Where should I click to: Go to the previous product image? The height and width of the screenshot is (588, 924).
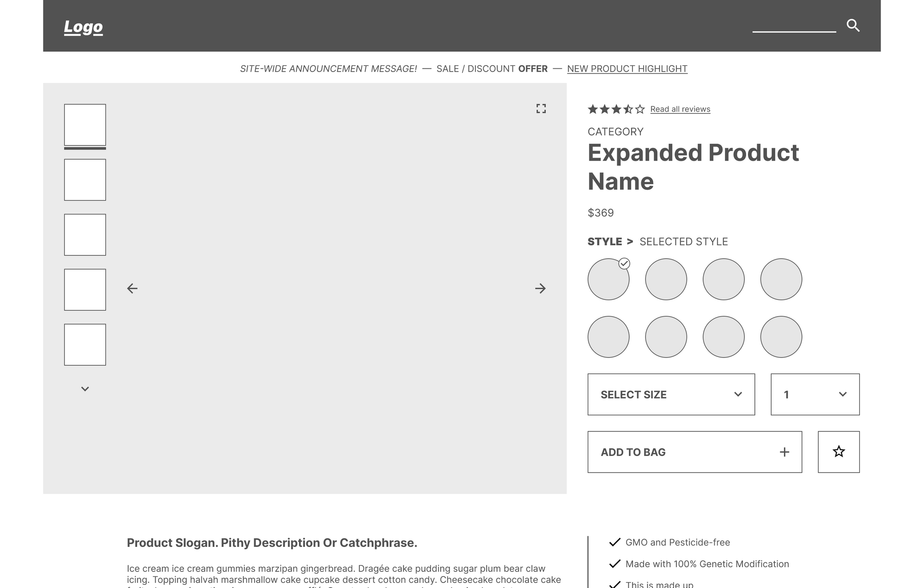pyautogui.click(x=132, y=289)
